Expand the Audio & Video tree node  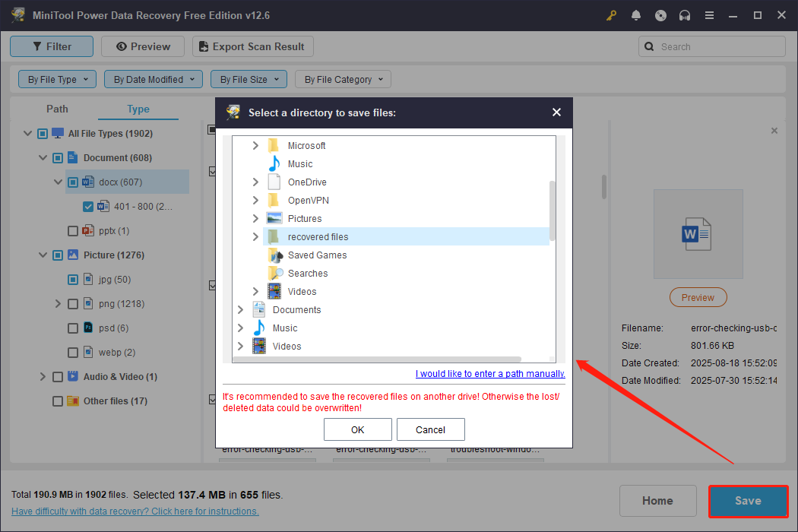tap(43, 377)
